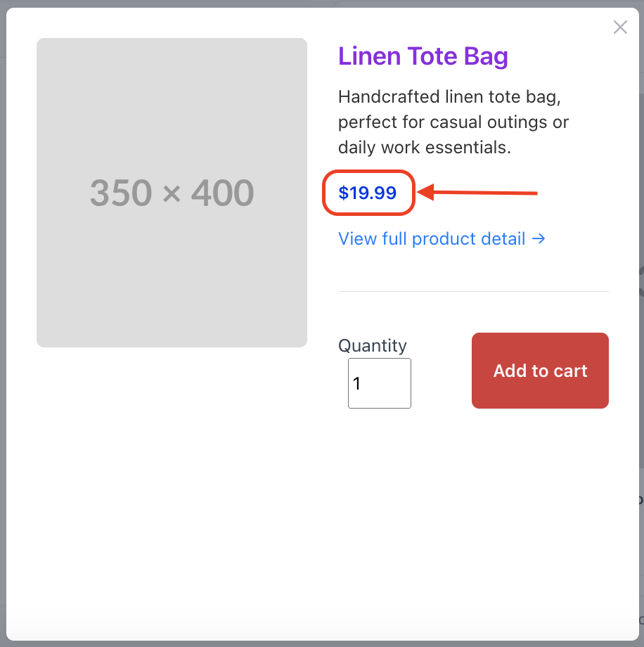Open the View full product detail link
The image size is (644, 647).
tap(432, 239)
